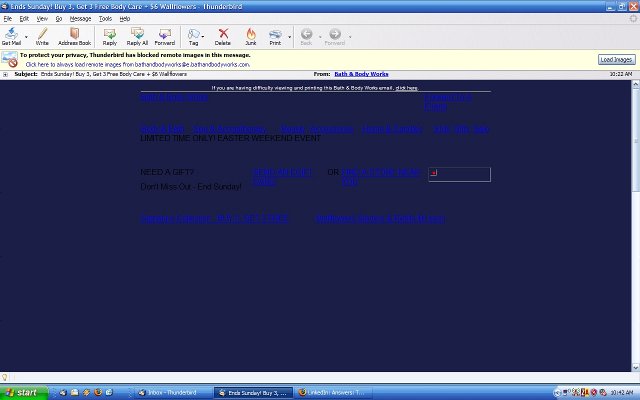Go to previous message with Back

pyautogui.click(x=306, y=36)
